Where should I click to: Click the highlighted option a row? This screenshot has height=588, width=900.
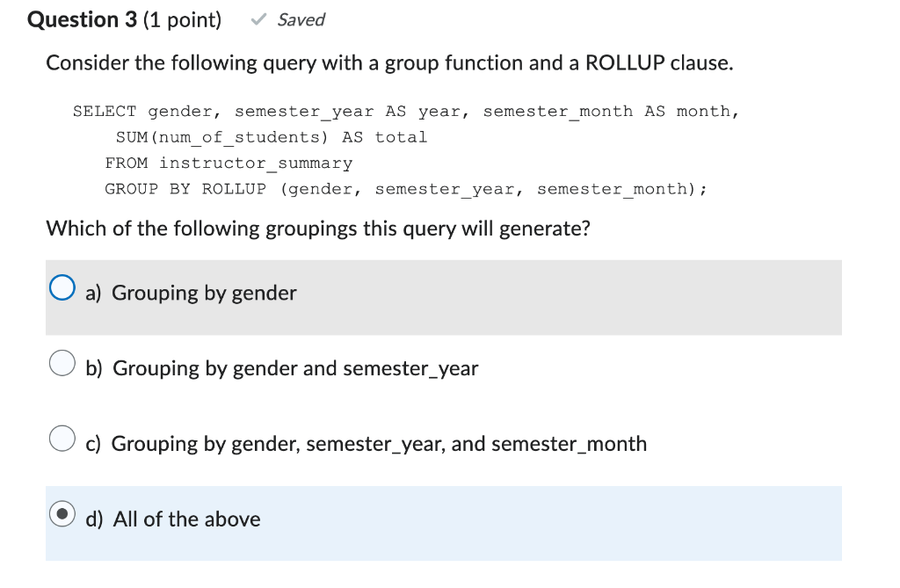444,297
